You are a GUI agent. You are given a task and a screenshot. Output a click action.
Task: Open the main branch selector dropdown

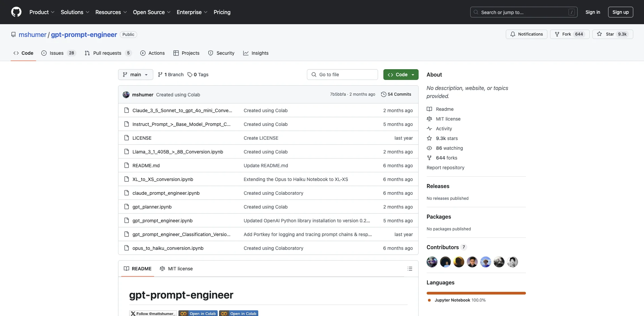coord(136,75)
